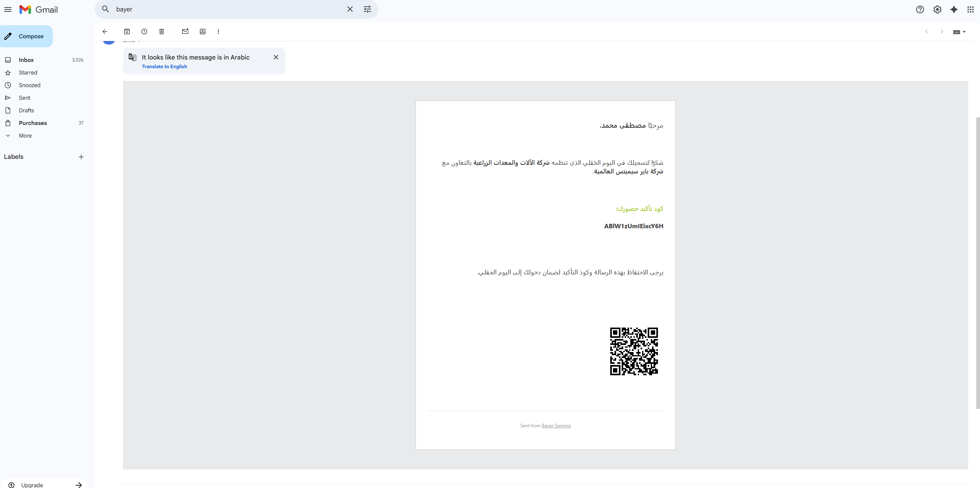Go back to search results

(105, 32)
